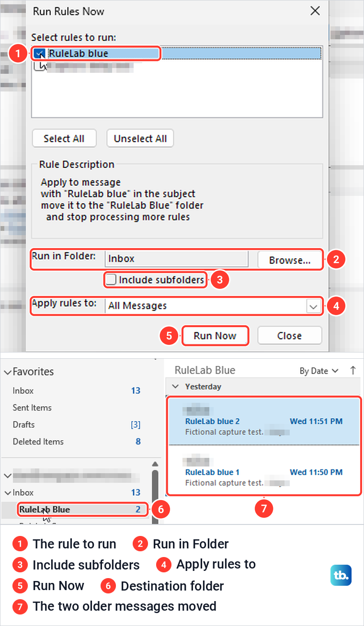
Task: Close the Run Rules Now dialog with X
Action: (315, 11)
